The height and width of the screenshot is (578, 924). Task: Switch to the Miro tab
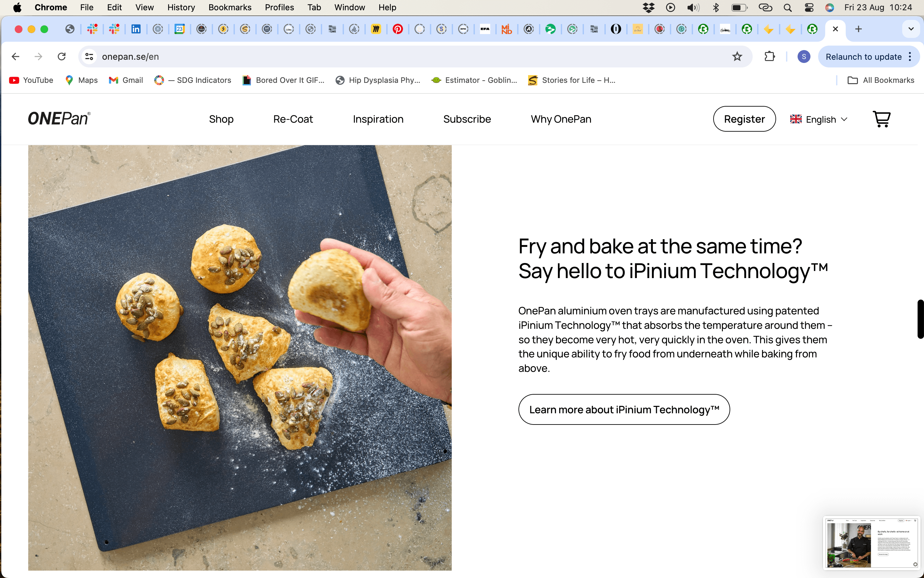pos(376,29)
